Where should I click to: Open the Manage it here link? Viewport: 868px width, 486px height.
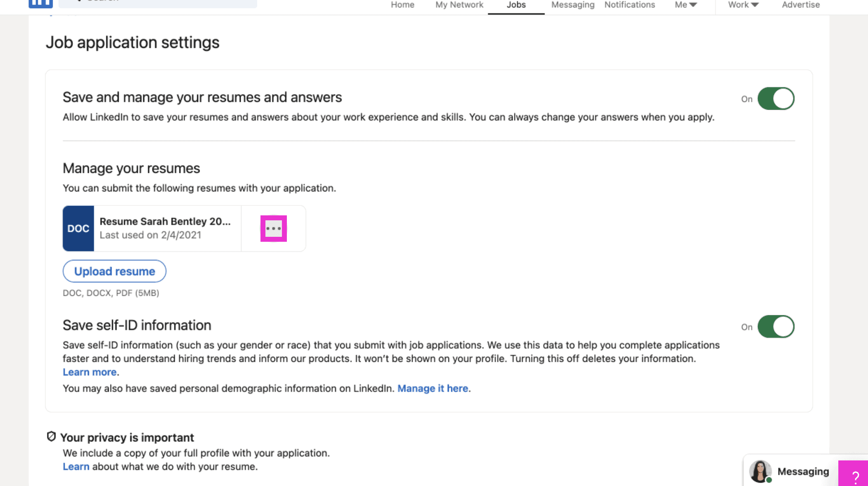432,388
